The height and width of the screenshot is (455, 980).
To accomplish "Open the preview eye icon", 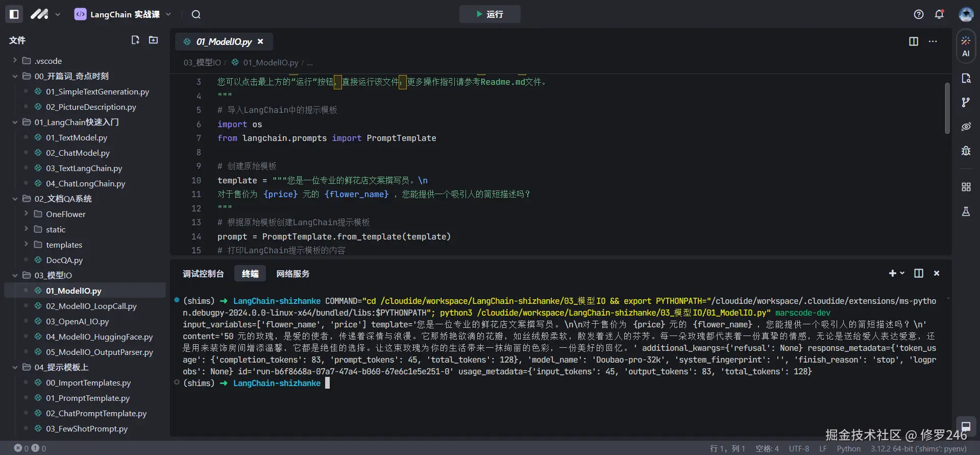I will point(966,127).
